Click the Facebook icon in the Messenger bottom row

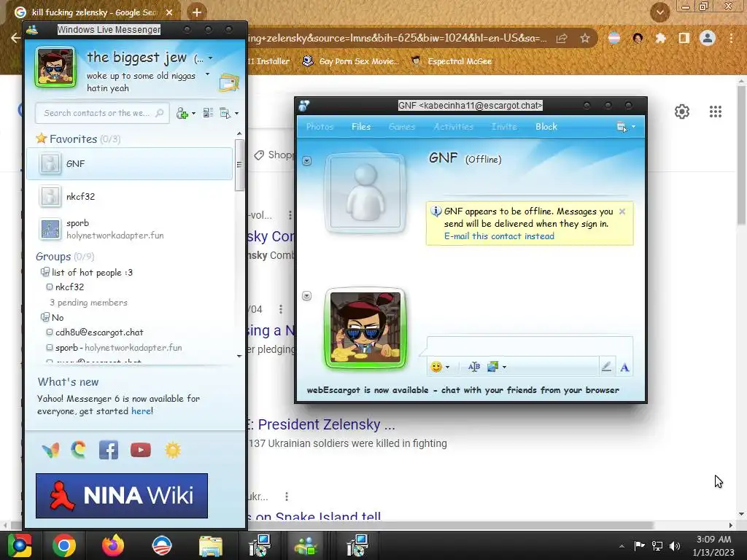point(109,449)
